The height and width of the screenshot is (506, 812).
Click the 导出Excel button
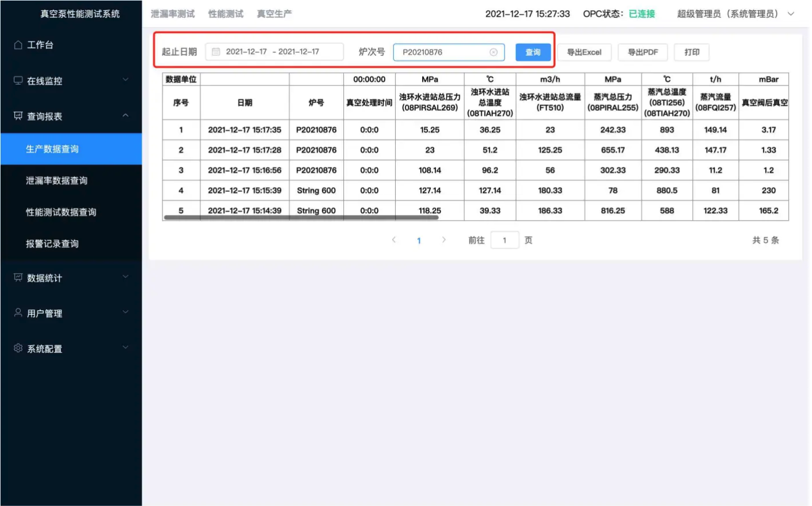pyautogui.click(x=584, y=52)
